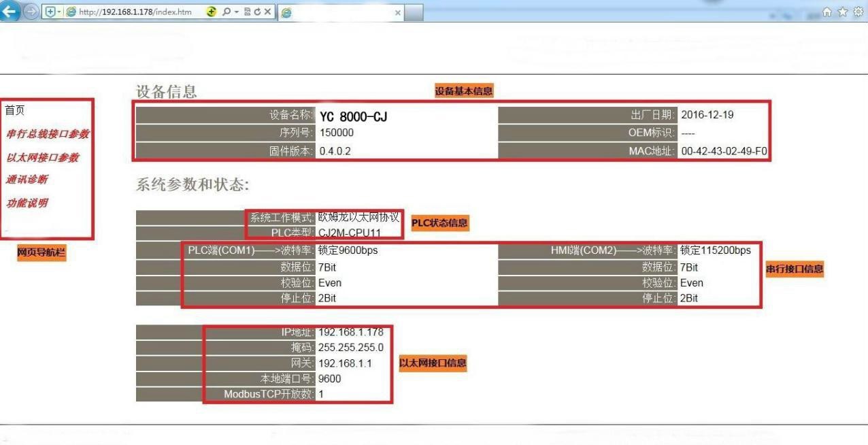Select device name value YC 8000-CJ
868x445 pixels.
(353, 117)
